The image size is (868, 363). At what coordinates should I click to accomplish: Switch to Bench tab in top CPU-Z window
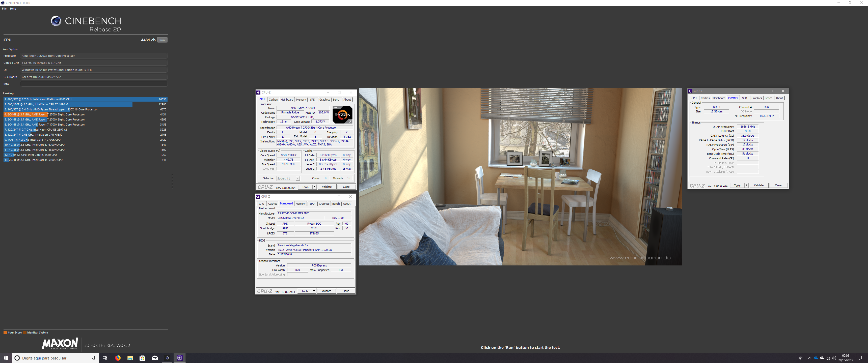(x=336, y=100)
